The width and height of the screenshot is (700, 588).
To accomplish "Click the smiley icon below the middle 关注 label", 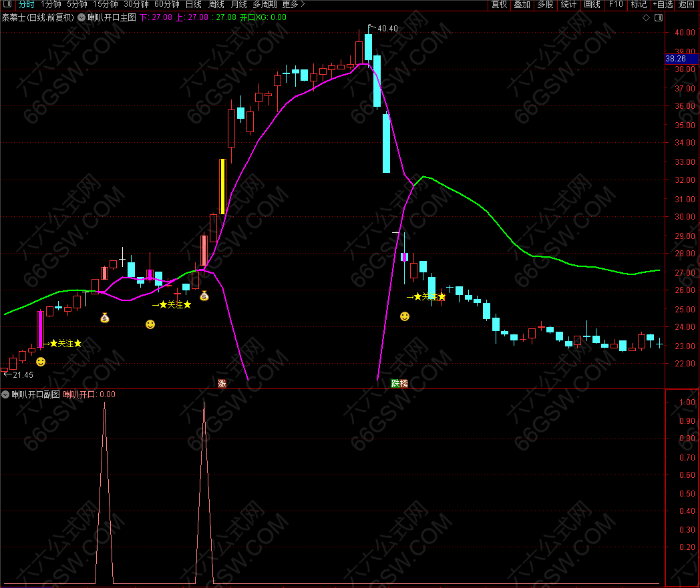I will coord(150,324).
